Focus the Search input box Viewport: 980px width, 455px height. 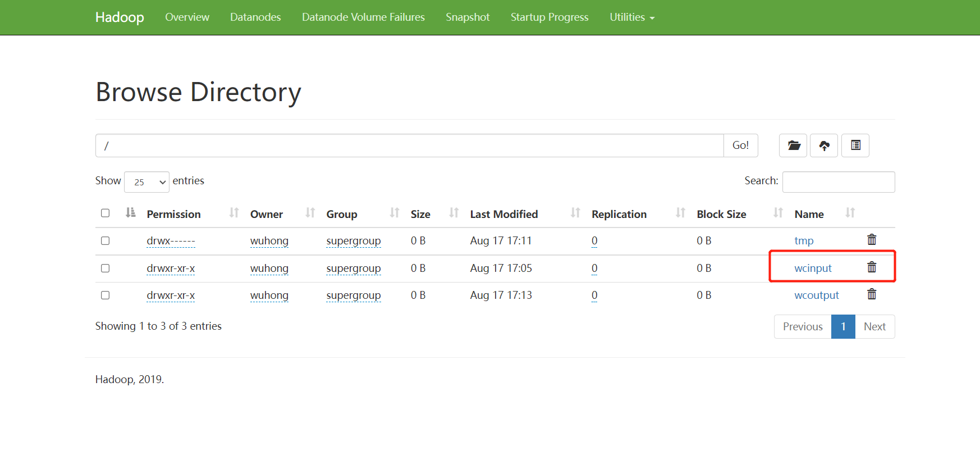pos(839,182)
